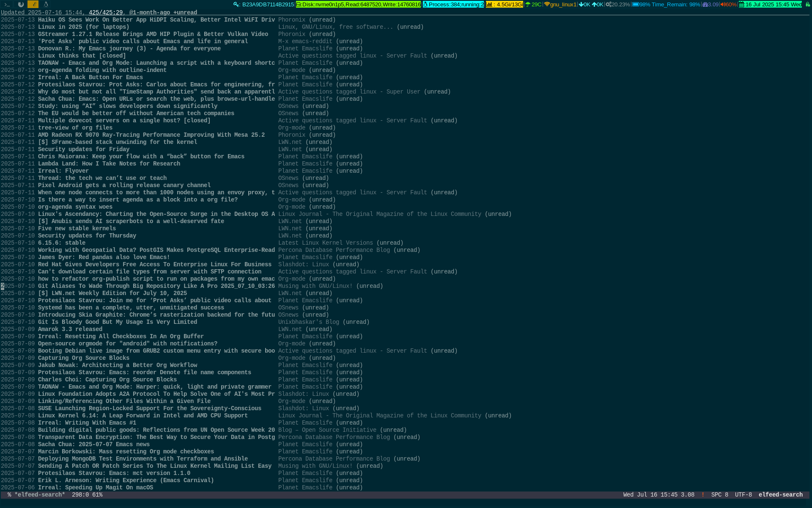Click the '298:0 61%' position indicator
The image size is (812, 508).
click(87, 494)
